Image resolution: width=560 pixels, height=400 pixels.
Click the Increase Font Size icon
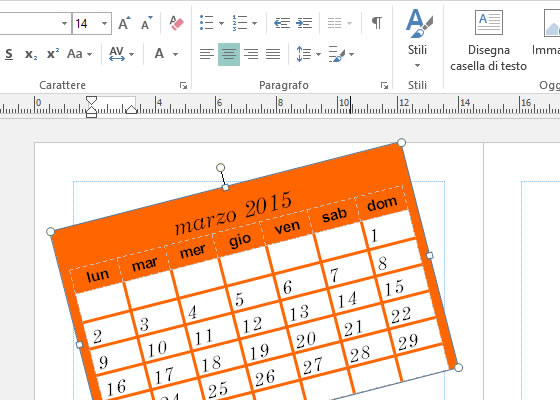124,23
